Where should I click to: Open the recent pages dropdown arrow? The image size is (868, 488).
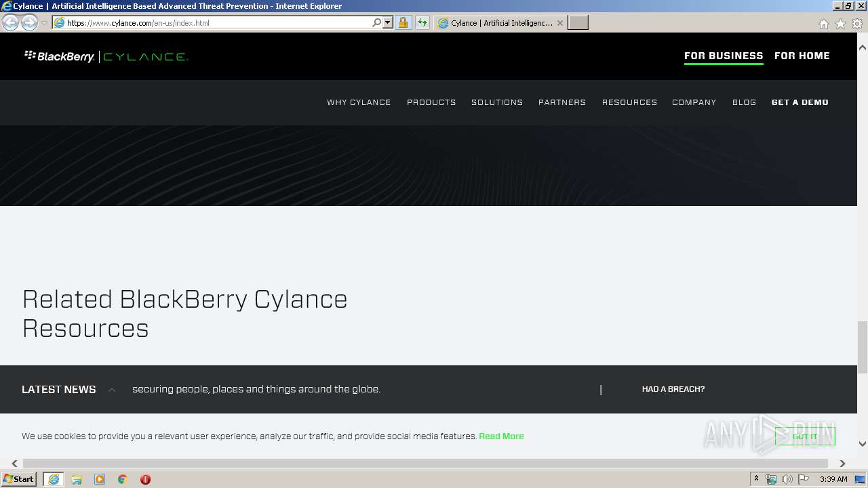coord(44,23)
